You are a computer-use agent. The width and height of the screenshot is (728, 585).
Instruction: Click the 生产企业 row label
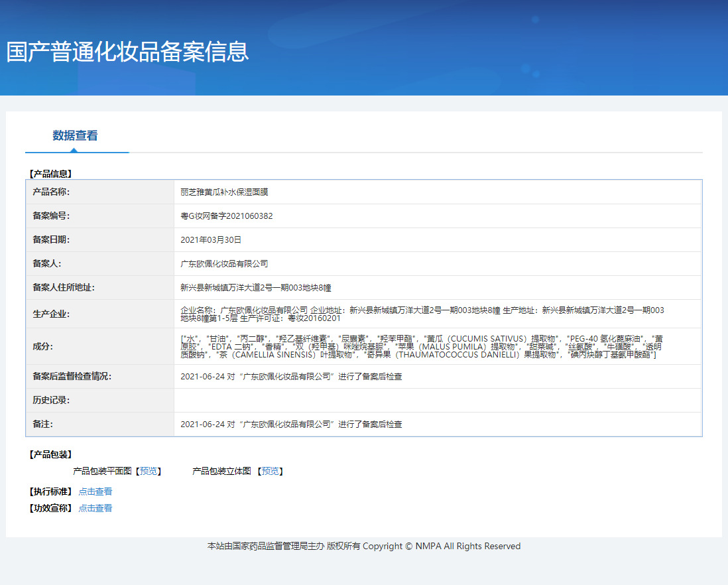click(51, 314)
